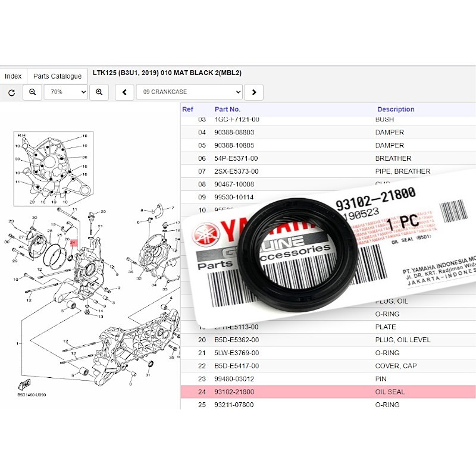Screen dimensions: 476x476
Task: Click the Description column header
Action: pyautogui.click(x=396, y=109)
